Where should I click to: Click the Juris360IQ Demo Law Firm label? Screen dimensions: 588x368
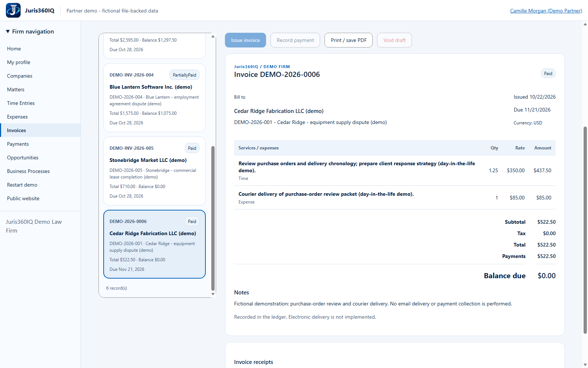pyautogui.click(x=34, y=226)
